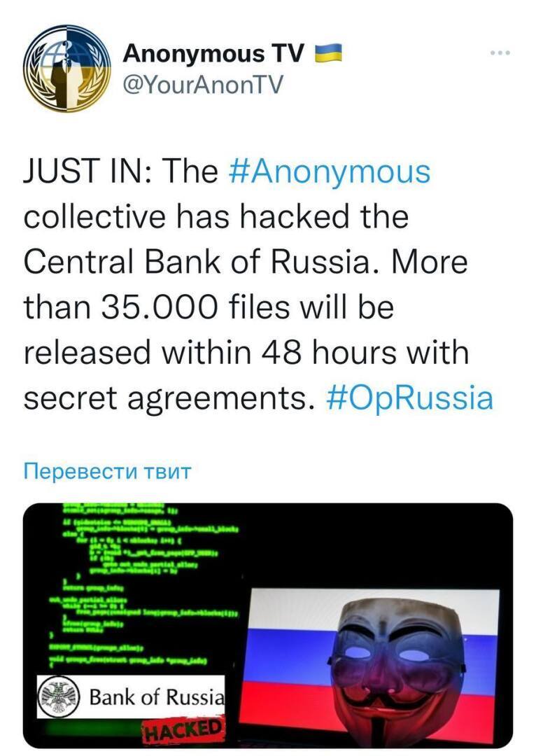Click the Anonymous TV display name

[213, 53]
